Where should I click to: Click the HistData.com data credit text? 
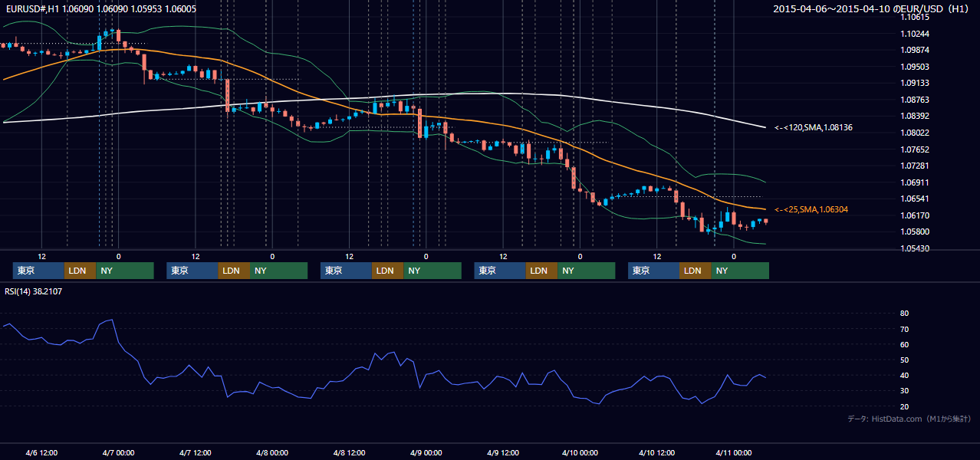pyautogui.click(x=909, y=419)
